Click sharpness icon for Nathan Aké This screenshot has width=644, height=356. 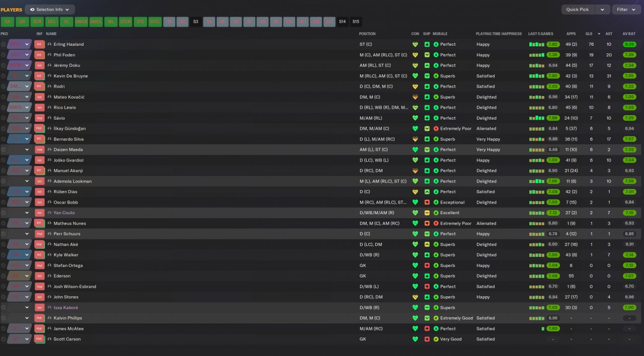[x=427, y=244]
